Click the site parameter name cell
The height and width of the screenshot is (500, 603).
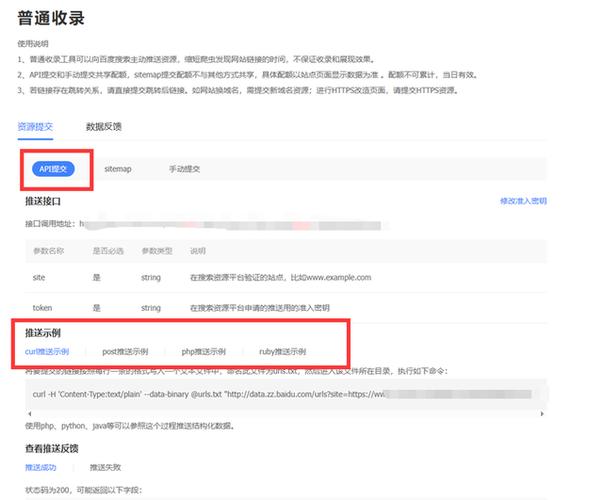click(x=39, y=277)
